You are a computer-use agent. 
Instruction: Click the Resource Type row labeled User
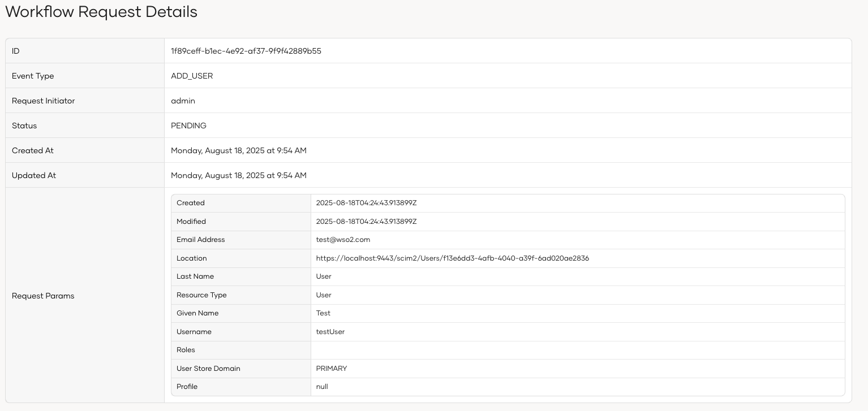(323, 295)
